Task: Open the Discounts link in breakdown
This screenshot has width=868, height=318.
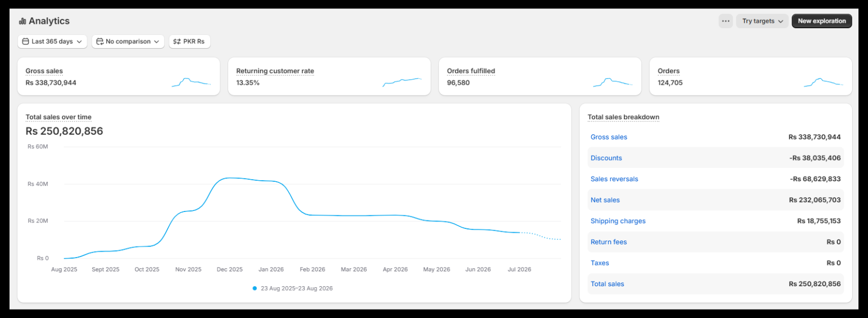Action: (x=606, y=158)
